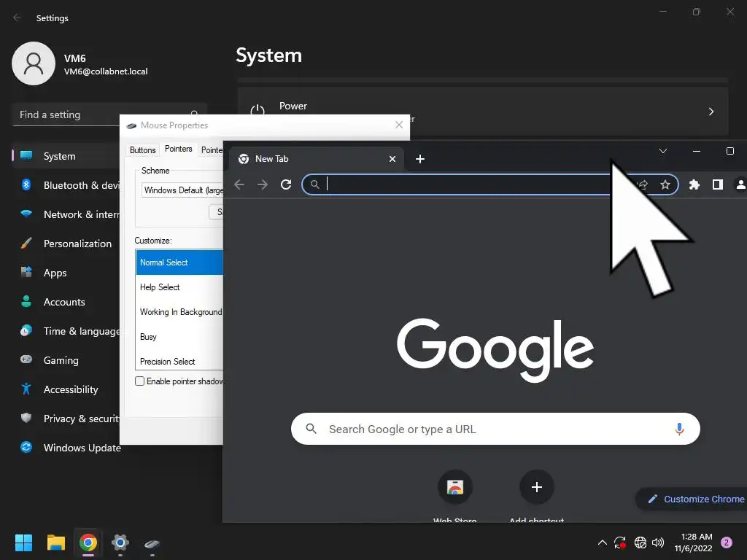Viewport: 747px width, 560px height.
Task: Click the volume speaker tray icon
Action: 658,542
